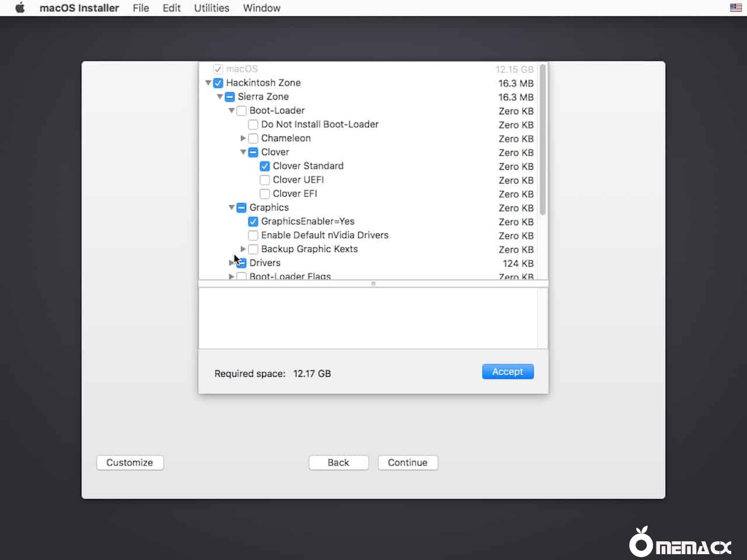The height and width of the screenshot is (560, 747).
Task: Expand the Chameleon disclosure triangle
Action: click(x=243, y=138)
